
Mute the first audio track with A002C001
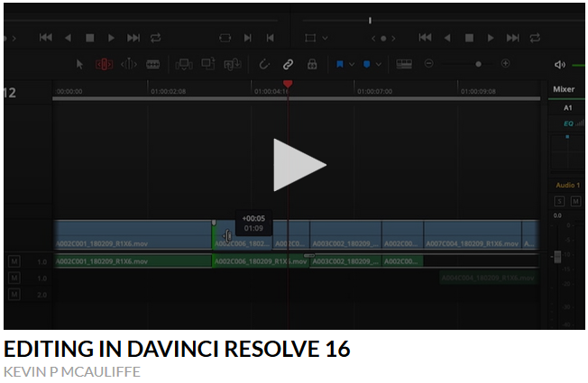pos(14,261)
